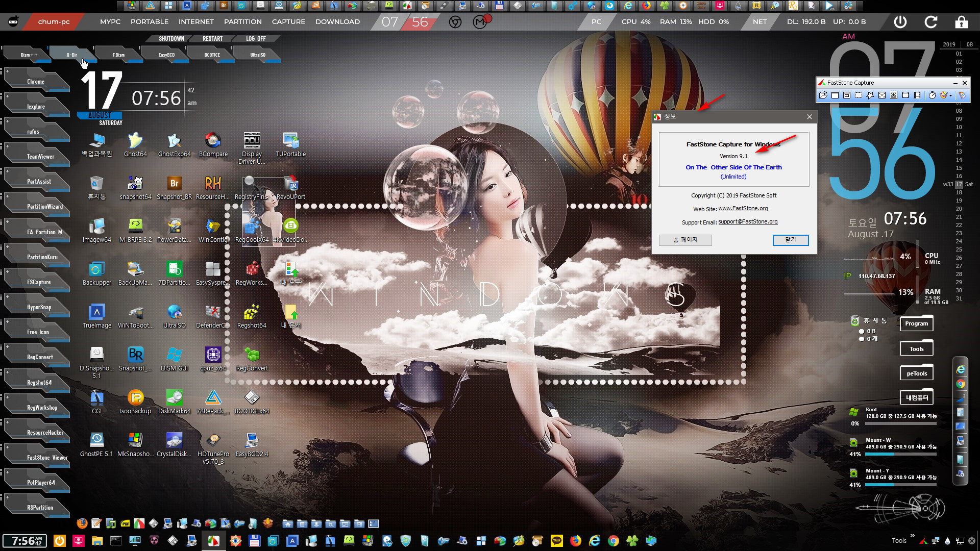
Task: Open the MYPC menu item
Action: 110,22
